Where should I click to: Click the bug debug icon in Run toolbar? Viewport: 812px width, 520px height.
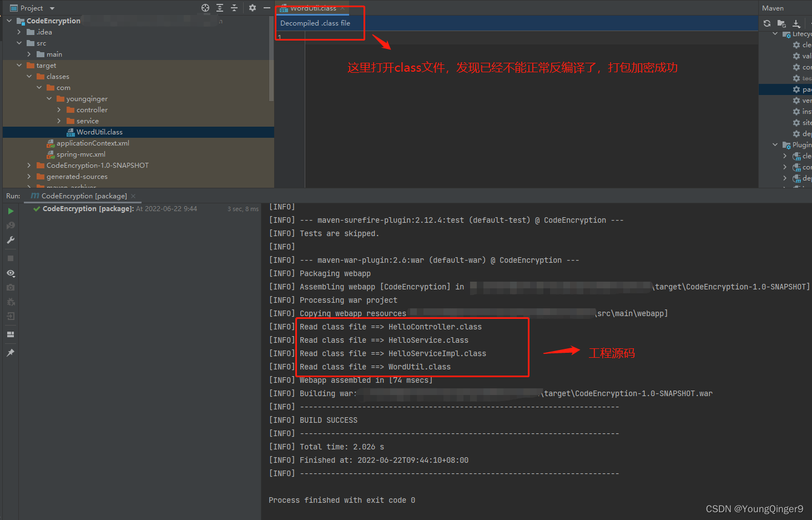point(11,302)
